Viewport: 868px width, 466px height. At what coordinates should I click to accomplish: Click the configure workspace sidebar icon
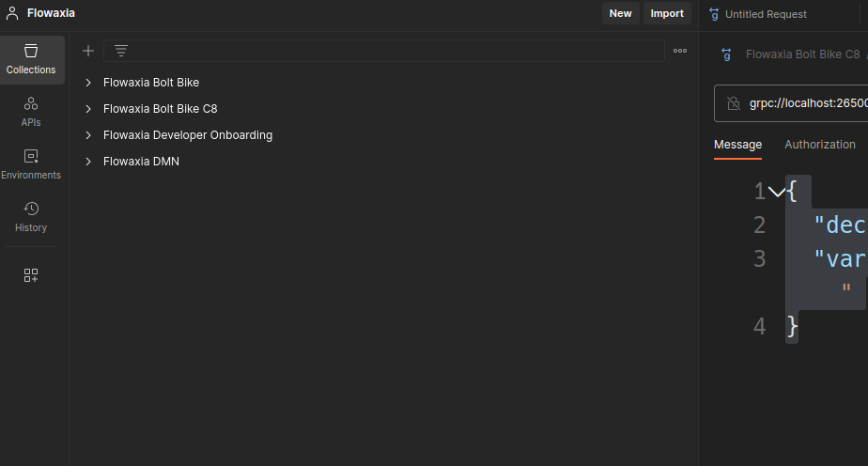(x=31, y=275)
